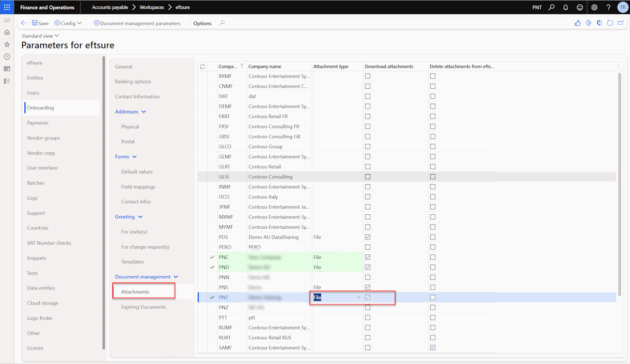Select the Attachments item under Document management
The height and width of the screenshot is (364, 630).
coord(135,292)
